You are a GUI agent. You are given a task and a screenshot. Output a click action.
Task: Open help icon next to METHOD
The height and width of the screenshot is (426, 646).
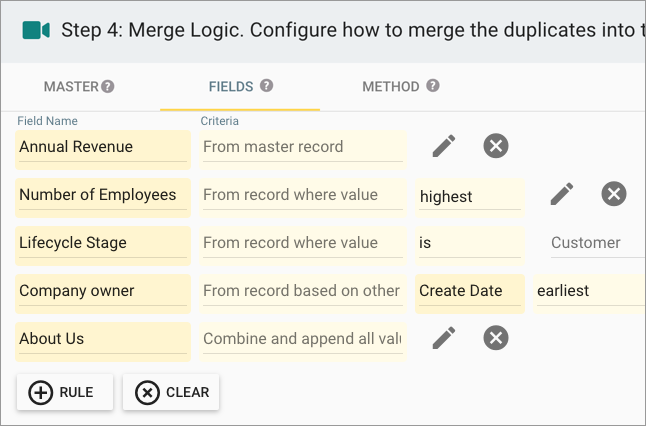click(x=433, y=86)
